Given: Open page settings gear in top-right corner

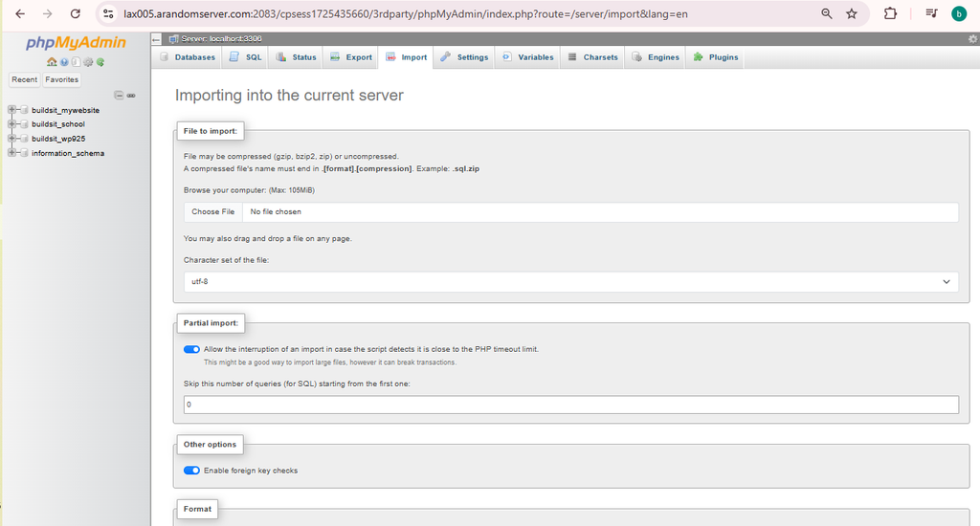Looking at the screenshot, I should [972, 38].
